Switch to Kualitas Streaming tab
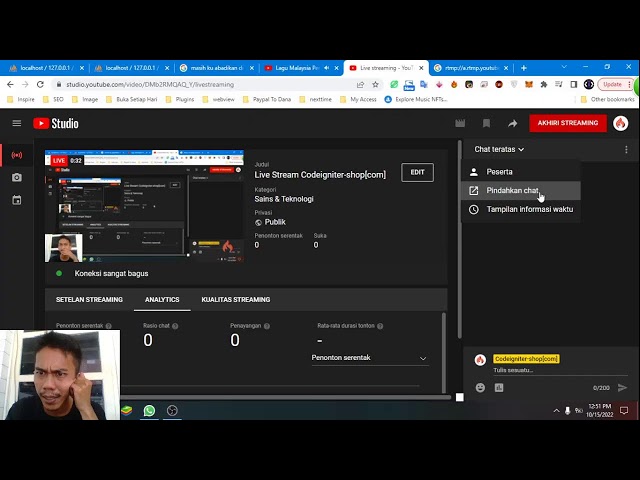640x480 pixels. point(236,300)
